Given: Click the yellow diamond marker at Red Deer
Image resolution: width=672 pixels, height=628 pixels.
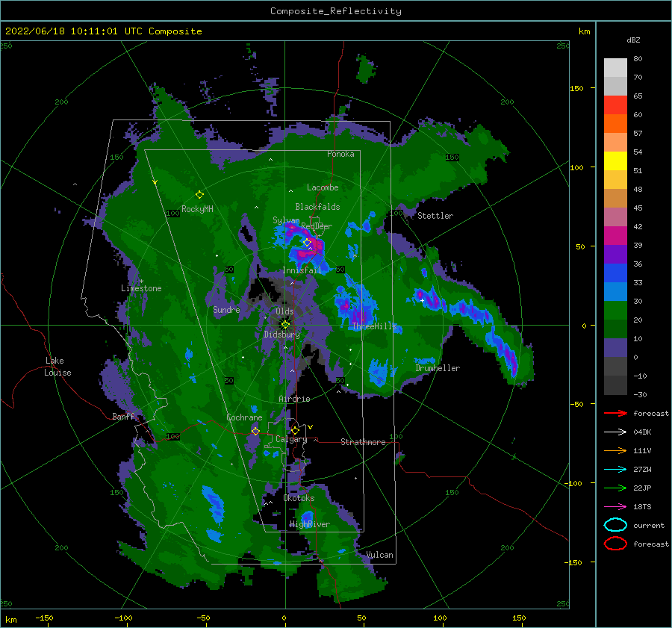Looking at the screenshot, I should [x=308, y=243].
